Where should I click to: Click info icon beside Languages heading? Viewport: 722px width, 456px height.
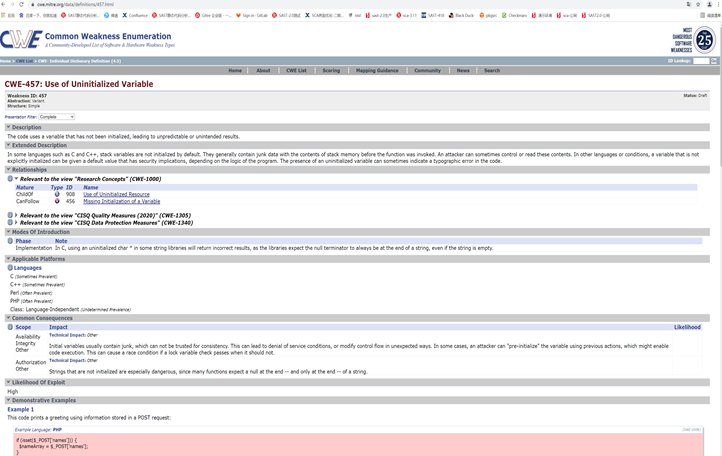click(10, 268)
